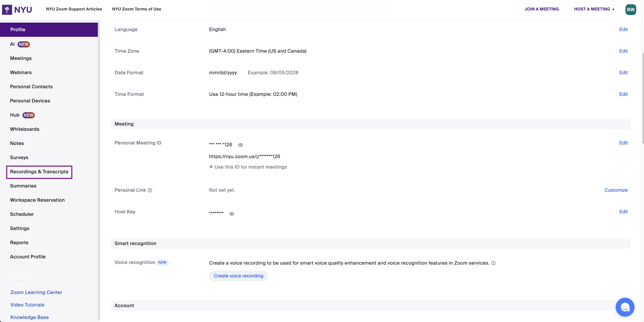
Task: Edit the Language setting
Action: tap(623, 30)
